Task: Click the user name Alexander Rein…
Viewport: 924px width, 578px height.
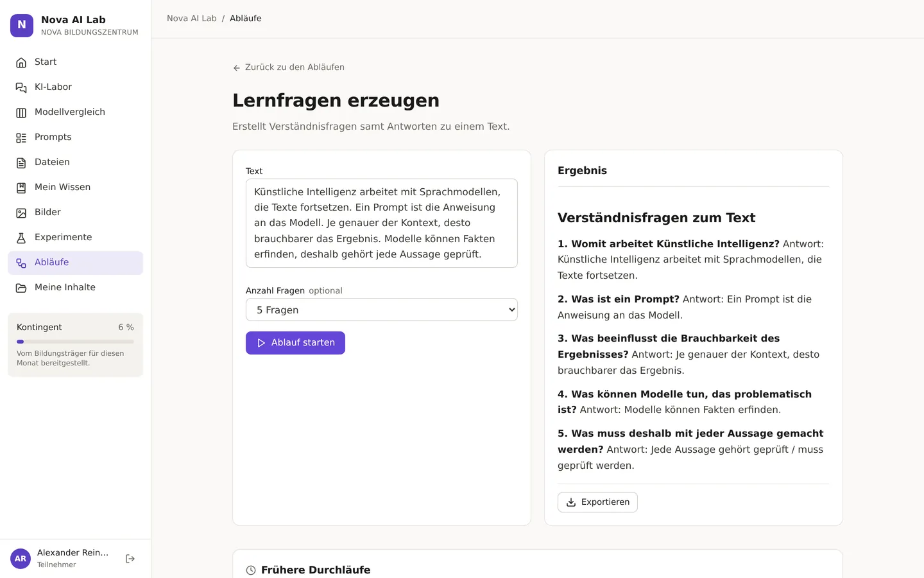Action: pos(73,553)
